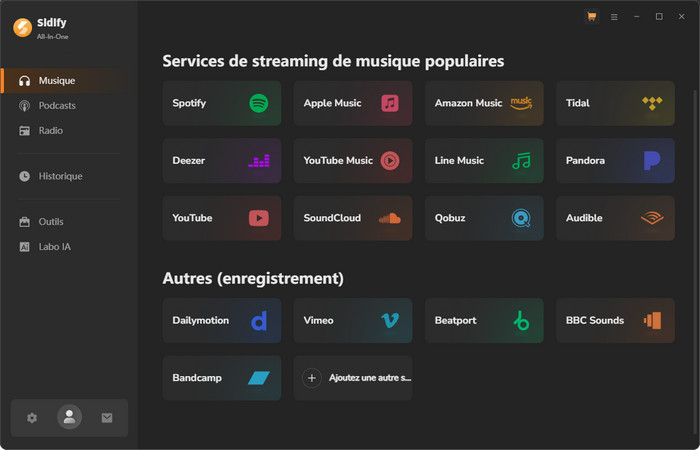Click the Deezer service tile
The width and height of the screenshot is (700, 450).
[221, 160]
